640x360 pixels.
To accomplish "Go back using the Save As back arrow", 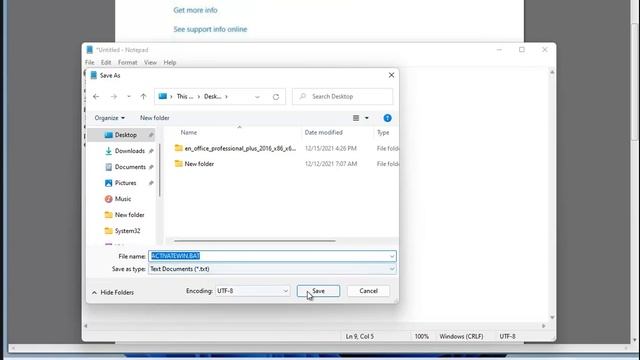I will tap(96, 97).
